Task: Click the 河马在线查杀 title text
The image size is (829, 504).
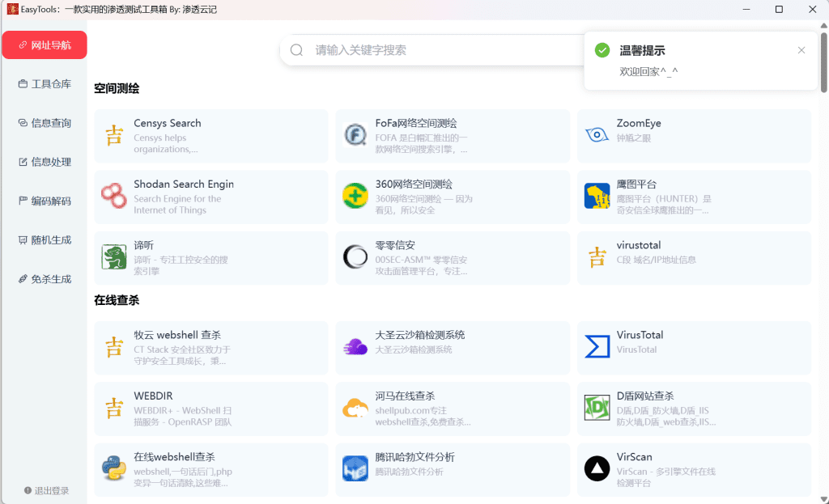Action: pos(405,396)
